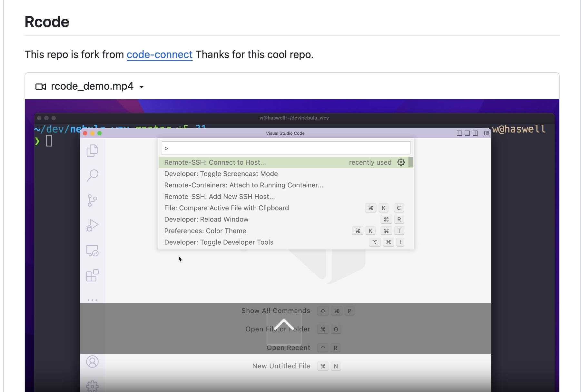
Task: Toggle primary sidebar layout icon in title bar
Action: (459, 133)
